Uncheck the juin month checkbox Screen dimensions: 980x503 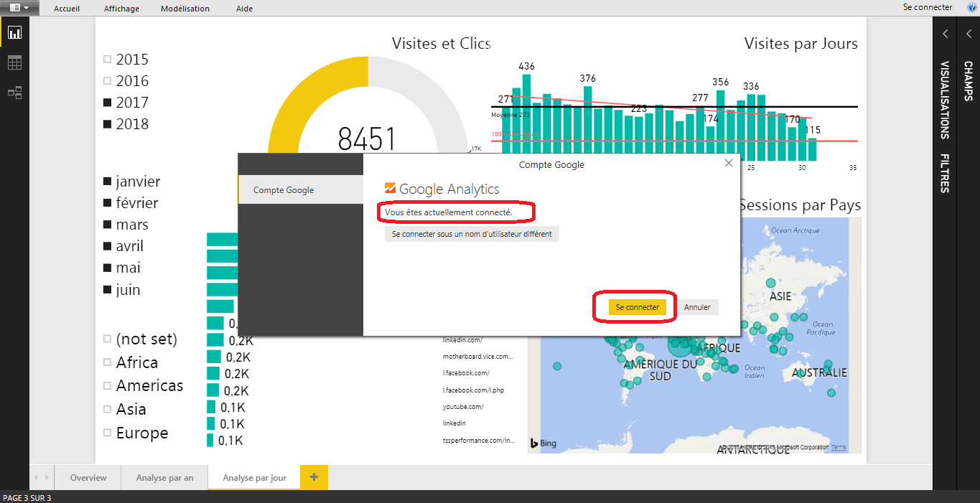[x=108, y=290]
